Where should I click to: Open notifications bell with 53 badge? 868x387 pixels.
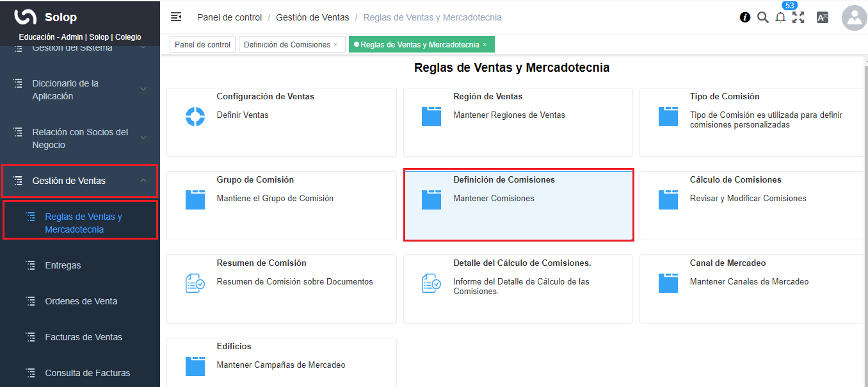pyautogui.click(x=780, y=18)
